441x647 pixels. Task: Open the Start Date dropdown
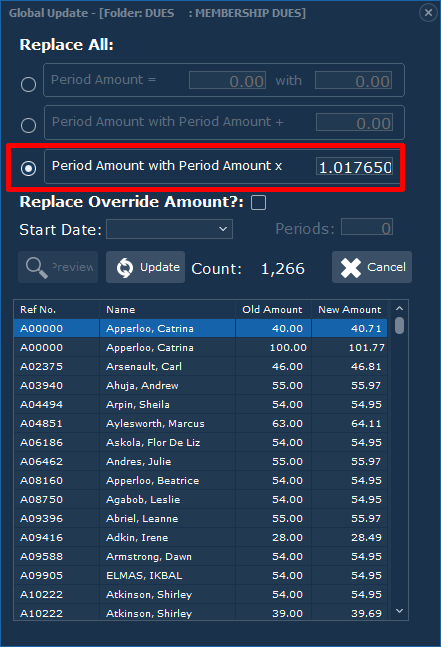[x=170, y=229]
